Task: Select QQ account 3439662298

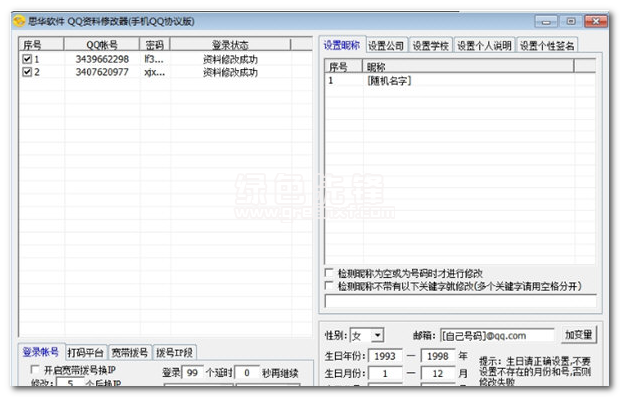Action: click(x=102, y=59)
